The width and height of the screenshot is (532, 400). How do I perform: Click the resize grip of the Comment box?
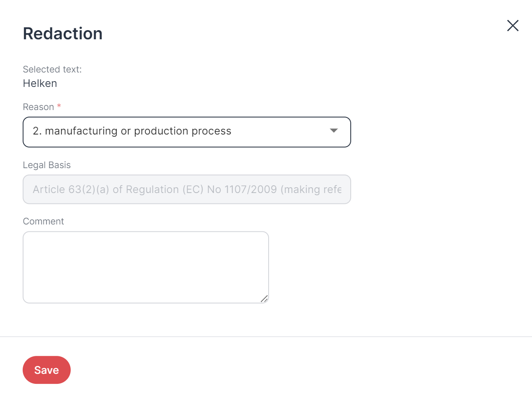(x=264, y=299)
